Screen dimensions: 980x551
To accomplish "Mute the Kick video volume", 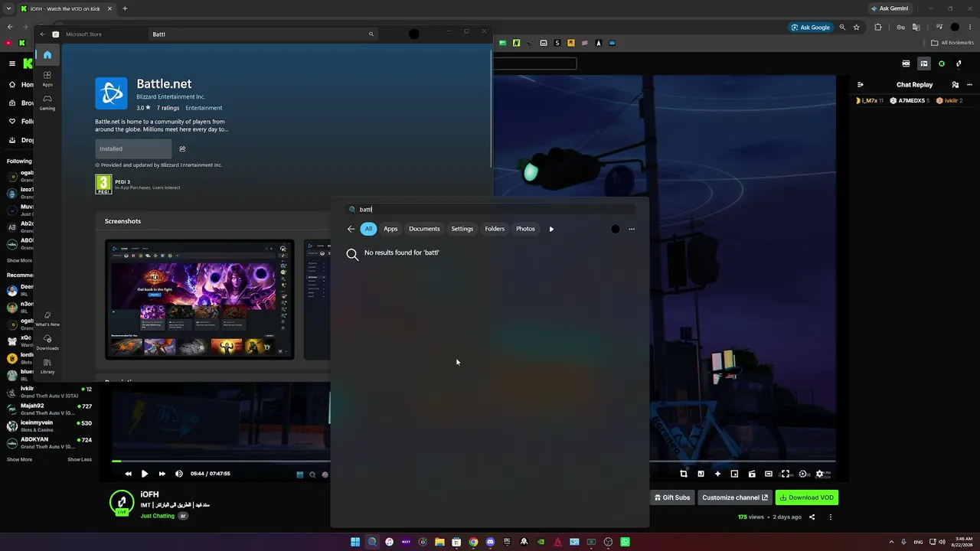I will point(179,474).
